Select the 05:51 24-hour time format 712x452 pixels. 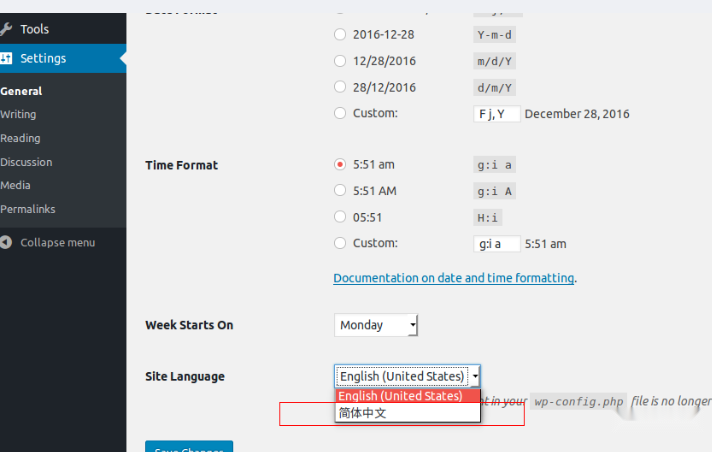tap(340, 217)
